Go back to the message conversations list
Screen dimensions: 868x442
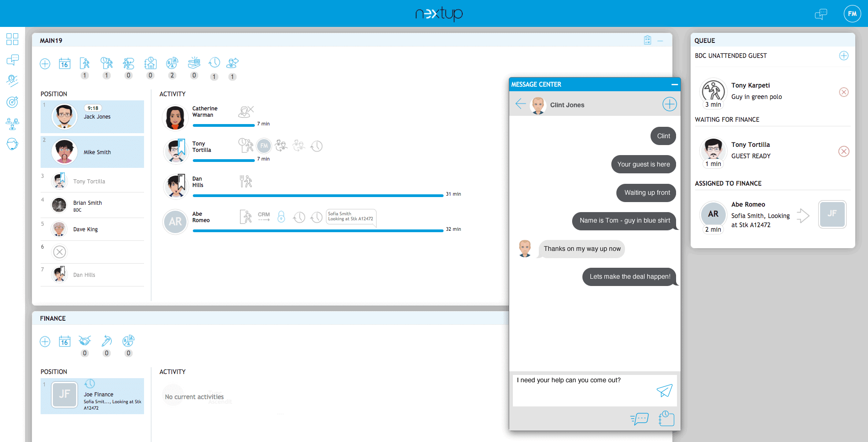pyautogui.click(x=520, y=104)
